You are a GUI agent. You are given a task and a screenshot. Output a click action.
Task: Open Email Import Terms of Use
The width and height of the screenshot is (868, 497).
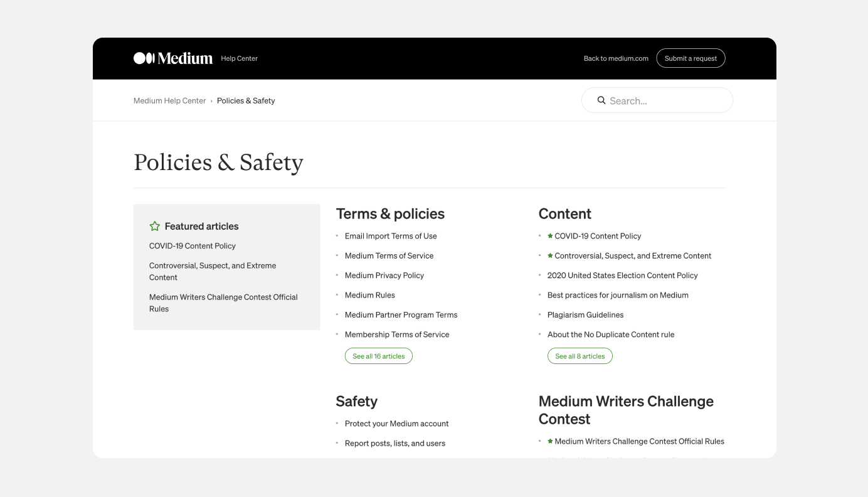tap(391, 236)
